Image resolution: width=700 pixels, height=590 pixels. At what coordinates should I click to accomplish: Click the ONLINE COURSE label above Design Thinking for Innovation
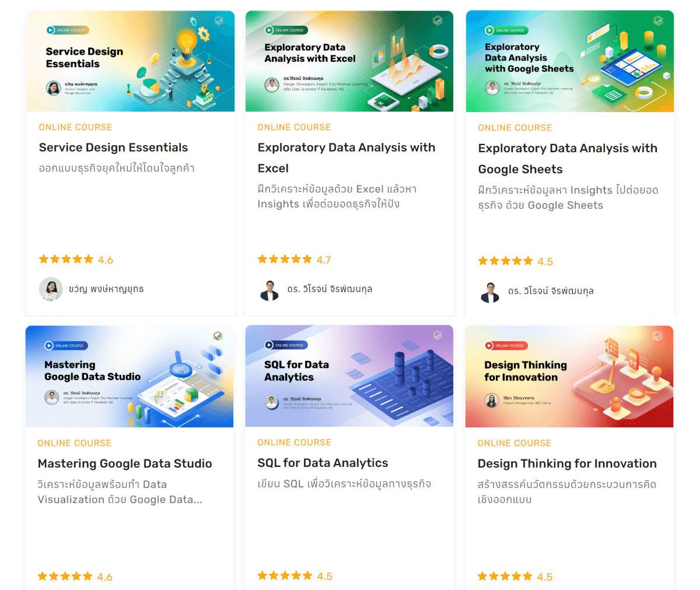coord(514,443)
